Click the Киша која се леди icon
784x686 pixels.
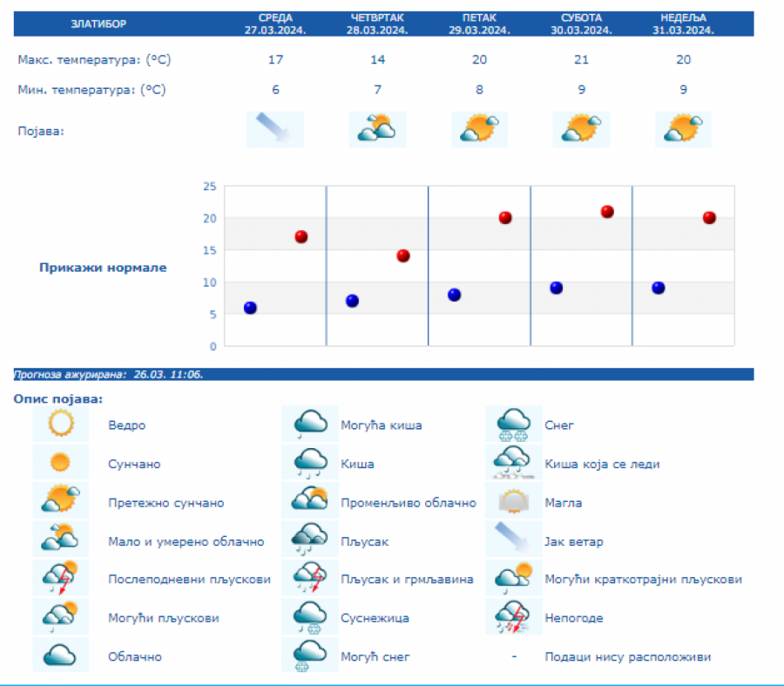click(x=513, y=463)
